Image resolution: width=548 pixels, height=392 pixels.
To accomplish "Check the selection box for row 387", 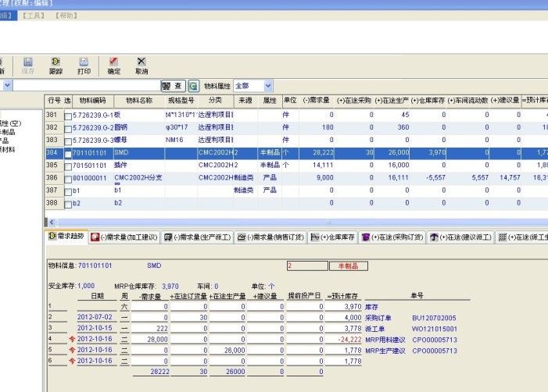I will [x=68, y=191].
